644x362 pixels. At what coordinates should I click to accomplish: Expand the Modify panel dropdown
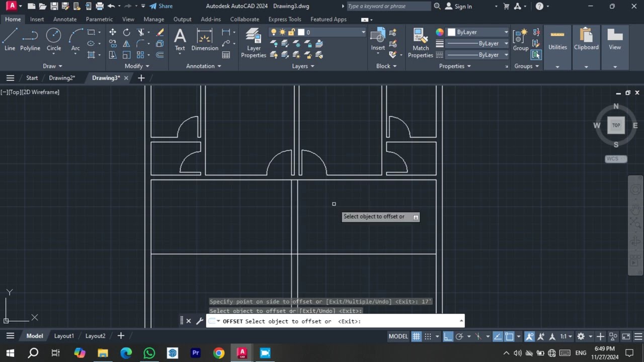tap(137, 66)
